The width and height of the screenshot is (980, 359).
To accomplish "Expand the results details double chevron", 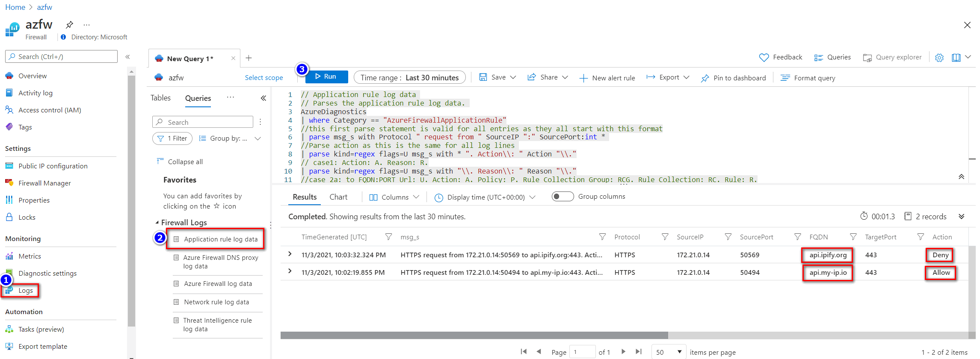I will [x=962, y=217].
